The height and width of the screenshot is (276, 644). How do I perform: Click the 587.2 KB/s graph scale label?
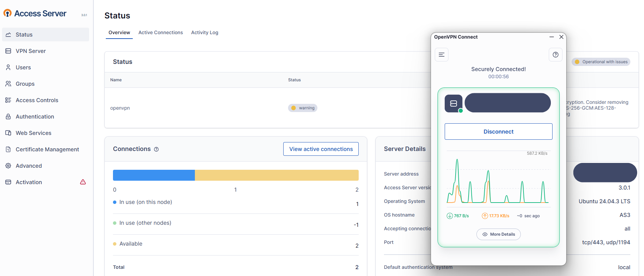[x=537, y=153]
